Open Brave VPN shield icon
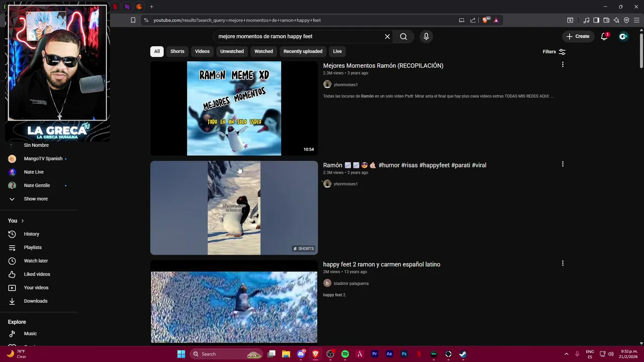Screen dimensions: 644x362 click(x=626, y=20)
